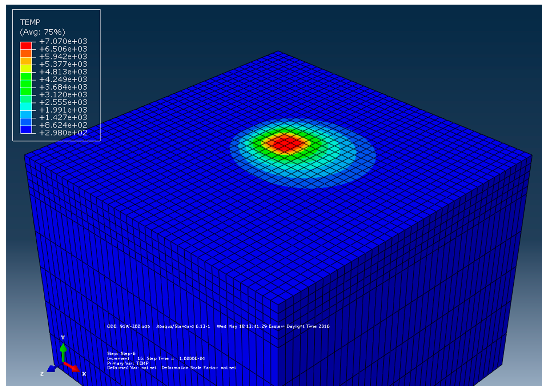
Task: Click legend value +2.555e+03
Action: click(63, 102)
